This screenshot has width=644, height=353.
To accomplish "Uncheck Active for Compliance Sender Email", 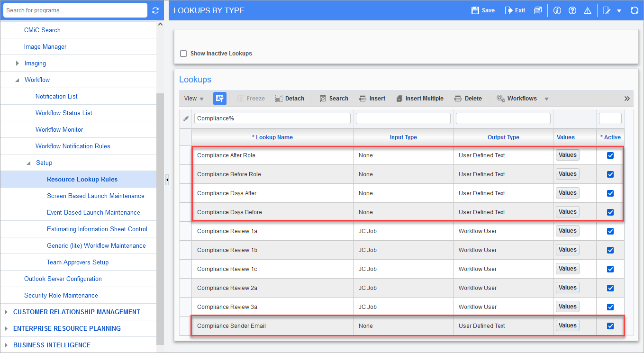I will coord(610,326).
